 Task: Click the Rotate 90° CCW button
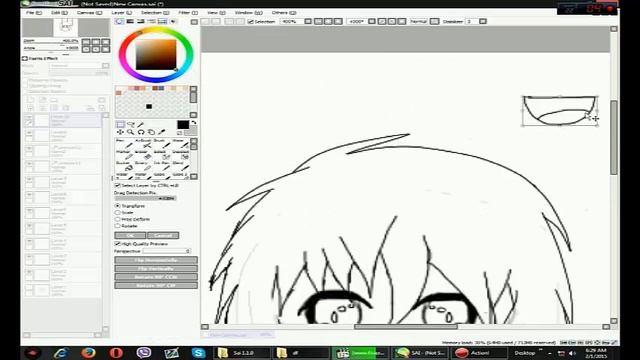coord(156,277)
